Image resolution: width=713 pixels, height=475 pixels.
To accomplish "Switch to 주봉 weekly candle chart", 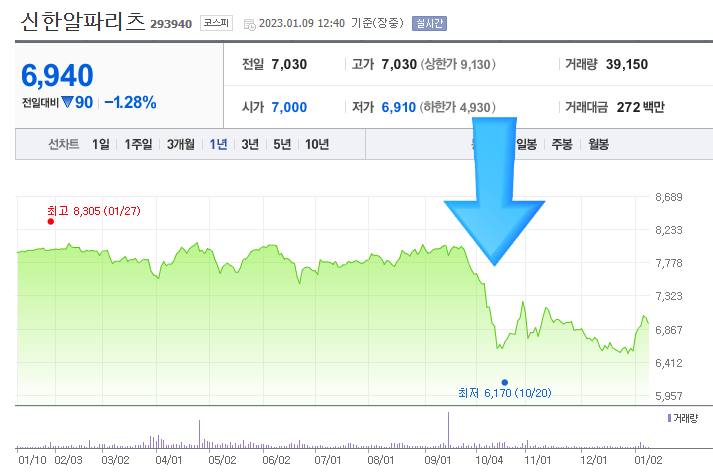I will point(562,145).
